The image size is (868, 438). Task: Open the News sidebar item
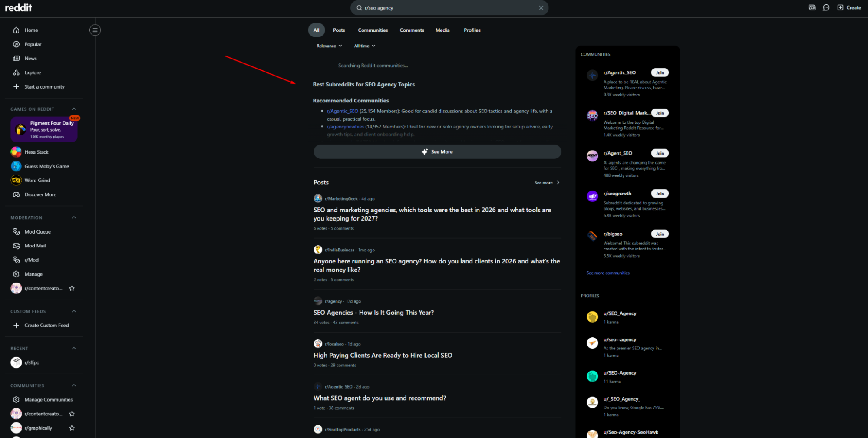(30, 58)
